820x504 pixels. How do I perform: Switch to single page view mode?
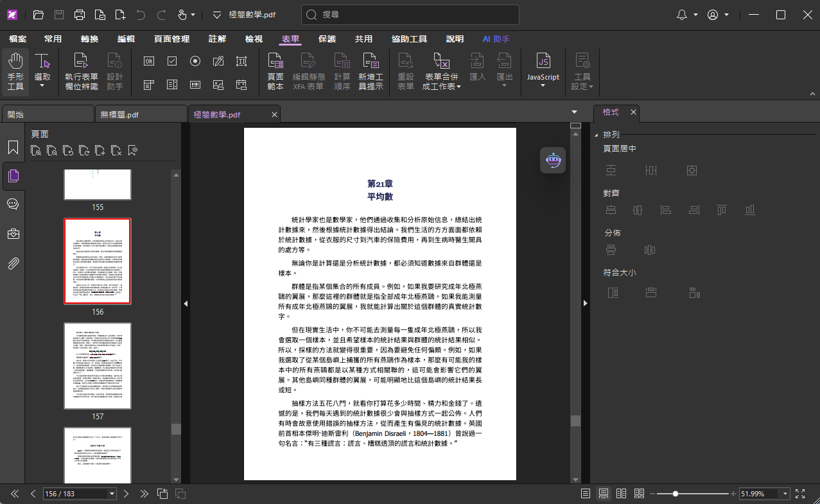586,494
